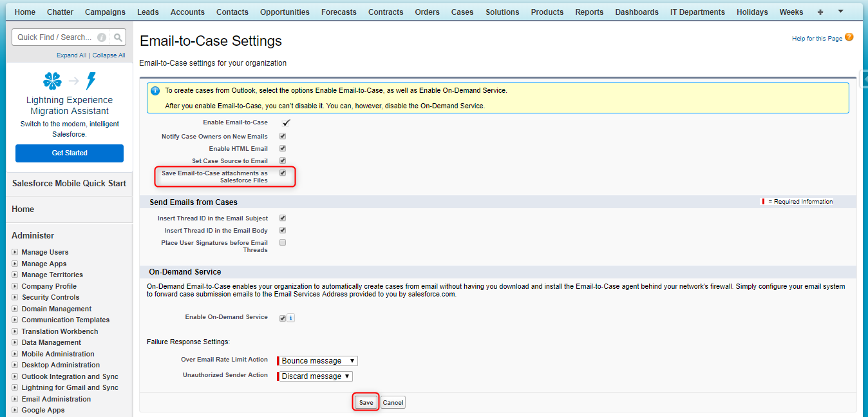Click Collapse All link in sidebar
This screenshot has width=868, height=417.
[109, 55]
